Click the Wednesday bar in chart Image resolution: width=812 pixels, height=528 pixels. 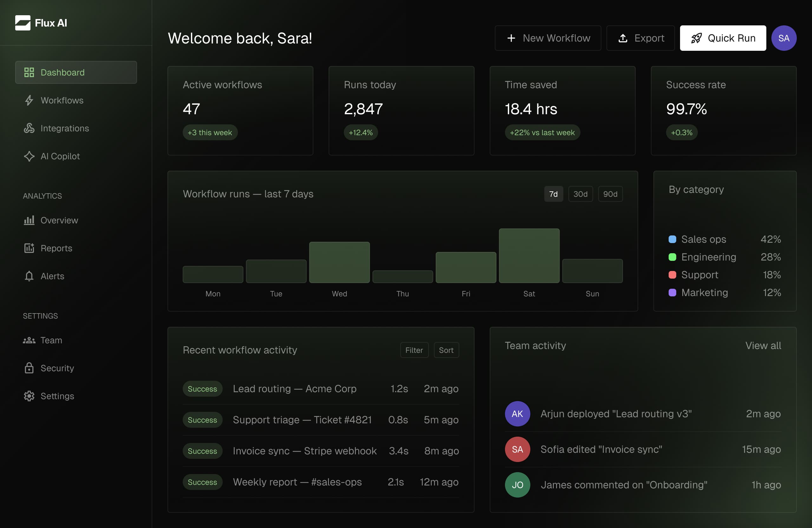click(x=339, y=262)
